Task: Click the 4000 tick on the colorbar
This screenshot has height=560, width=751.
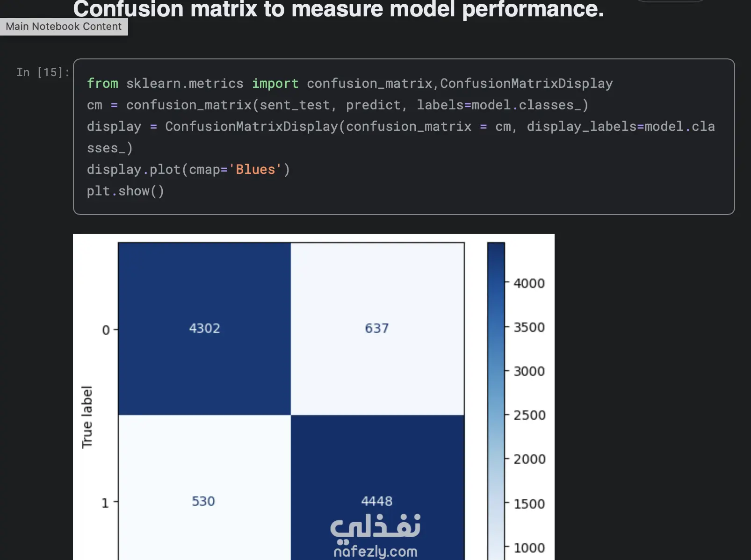Action: (529, 283)
